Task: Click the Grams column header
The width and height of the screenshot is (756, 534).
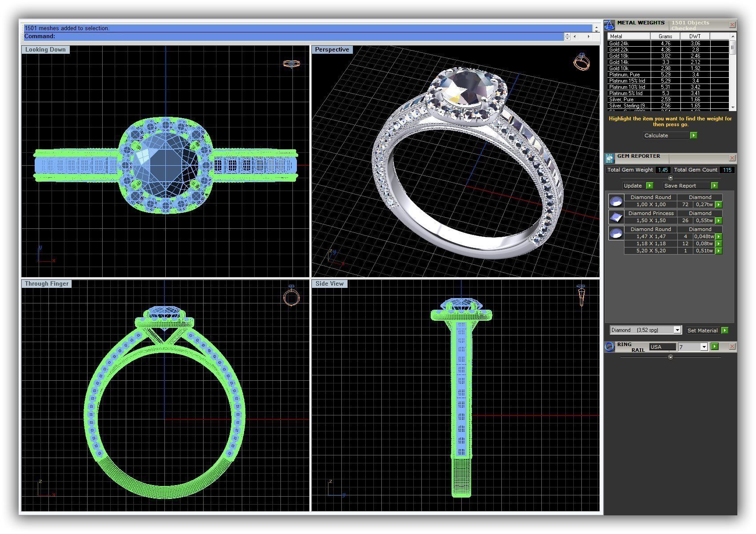Action: point(665,36)
